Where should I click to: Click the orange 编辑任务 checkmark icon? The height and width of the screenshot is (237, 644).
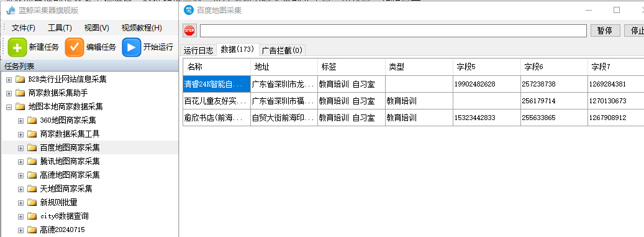75,47
